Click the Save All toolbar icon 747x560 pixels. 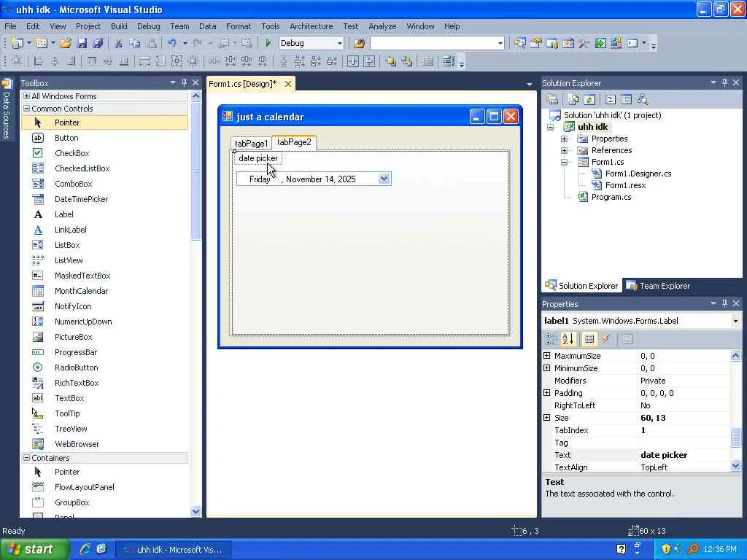98,43
